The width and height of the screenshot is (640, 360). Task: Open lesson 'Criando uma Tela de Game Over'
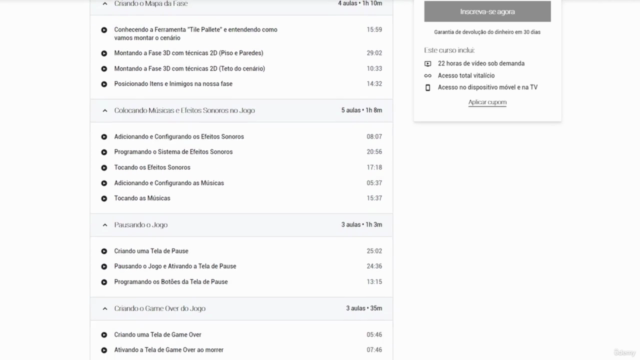tap(158, 335)
